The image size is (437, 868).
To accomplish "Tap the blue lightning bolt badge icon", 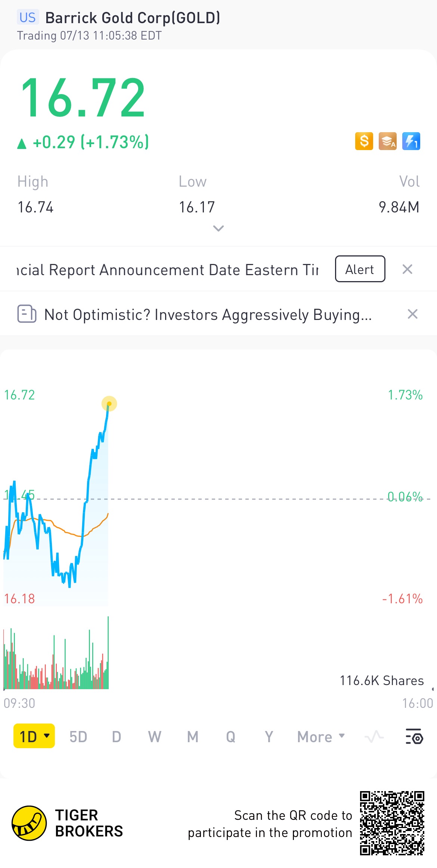I will click(411, 141).
